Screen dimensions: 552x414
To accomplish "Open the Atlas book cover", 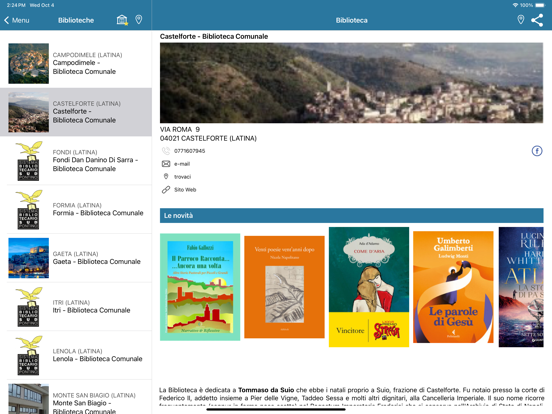I will pos(521,287).
